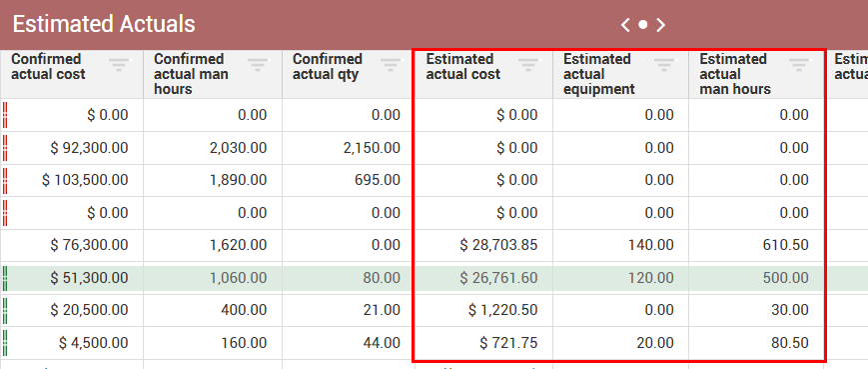Go to previous page with left chevron
This screenshot has height=369, width=868.
[x=625, y=24]
